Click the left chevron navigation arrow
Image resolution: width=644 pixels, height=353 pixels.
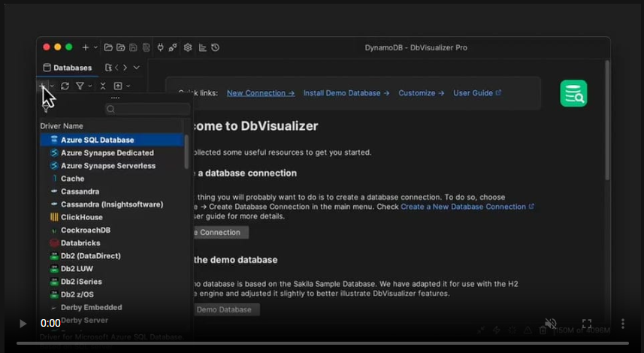(x=116, y=68)
